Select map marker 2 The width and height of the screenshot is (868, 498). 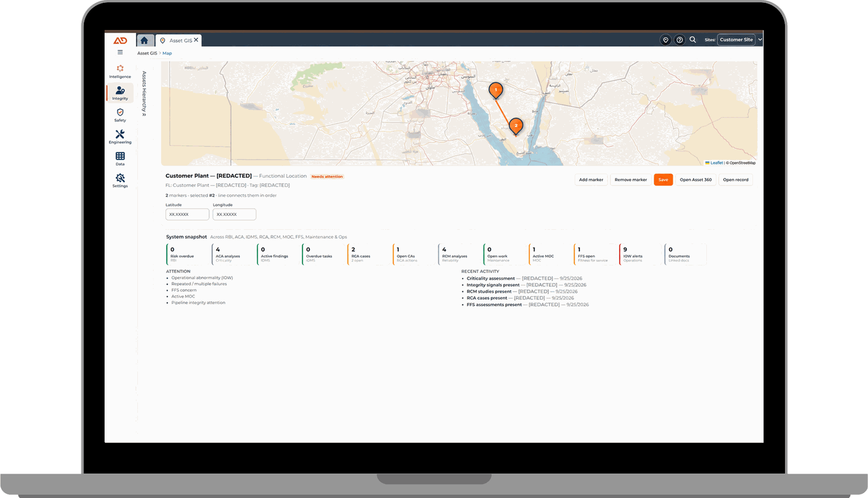pos(516,126)
